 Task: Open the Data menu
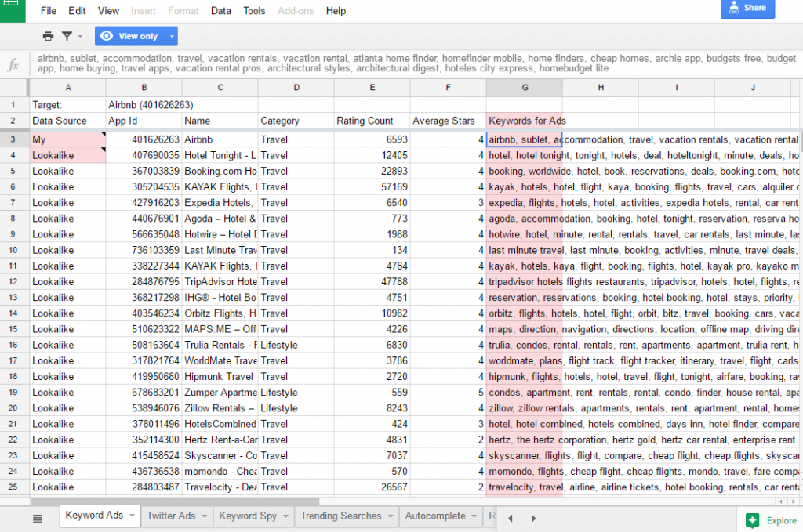tap(220, 11)
